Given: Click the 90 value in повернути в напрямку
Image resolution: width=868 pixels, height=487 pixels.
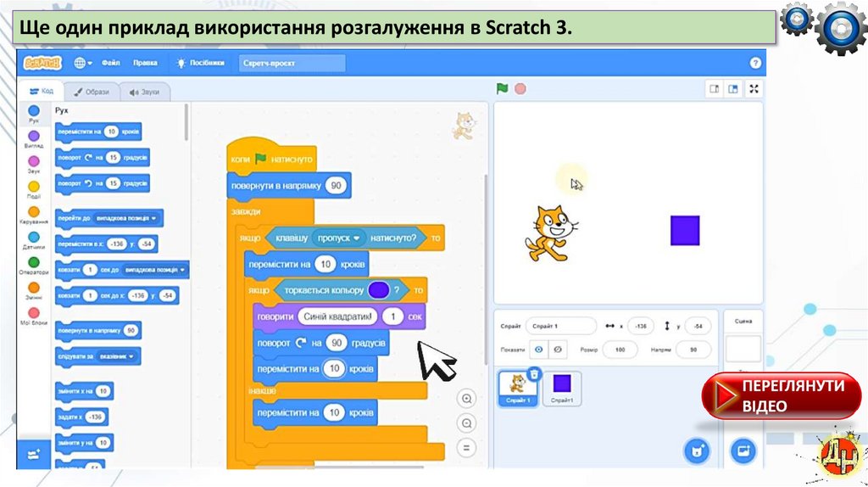Looking at the screenshot, I should pos(336,186).
